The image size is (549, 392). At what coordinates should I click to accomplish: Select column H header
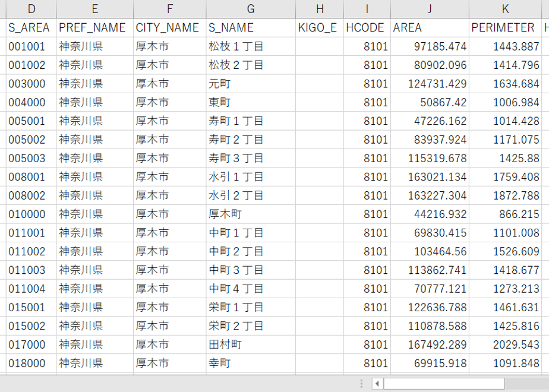(319, 9)
